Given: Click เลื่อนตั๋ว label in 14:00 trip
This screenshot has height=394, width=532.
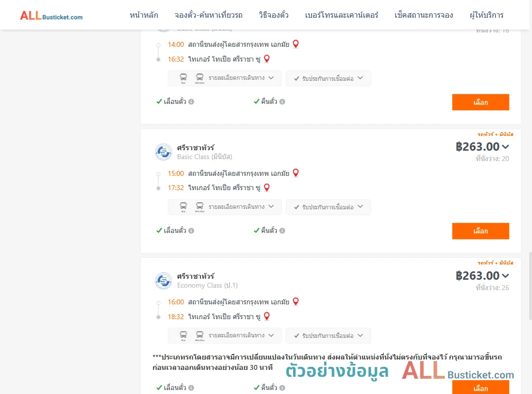Looking at the screenshot, I should pos(175,101).
